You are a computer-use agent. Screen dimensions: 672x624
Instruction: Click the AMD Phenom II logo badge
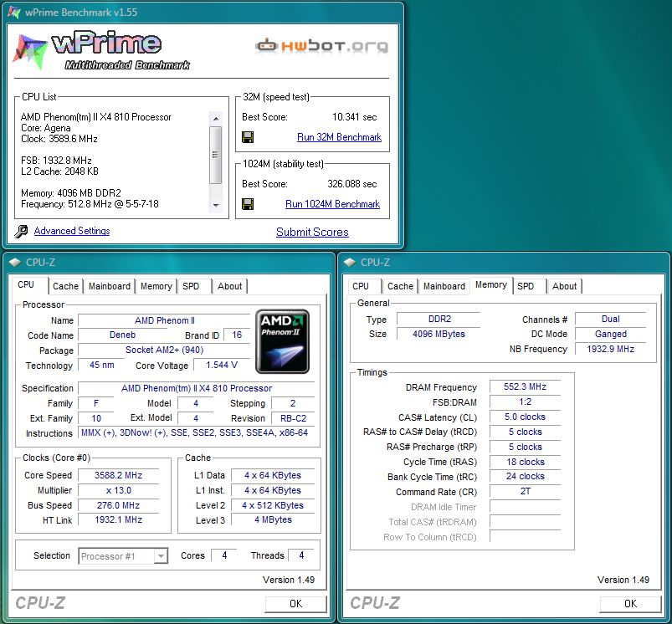pos(282,341)
